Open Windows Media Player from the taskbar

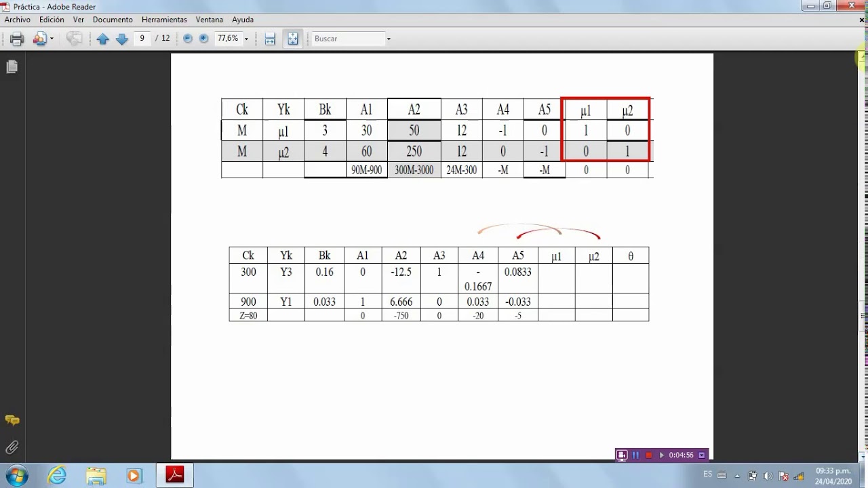click(134, 476)
